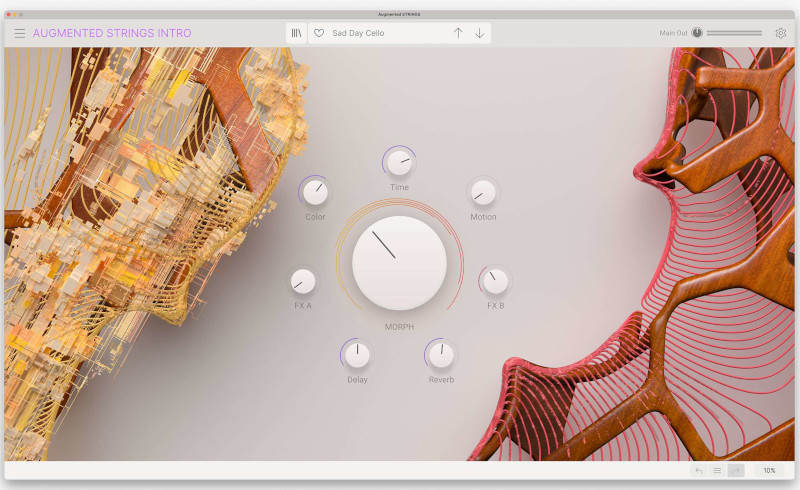Click the AUGMENTED STRINGS INTRO title
800x490 pixels.
click(x=112, y=33)
